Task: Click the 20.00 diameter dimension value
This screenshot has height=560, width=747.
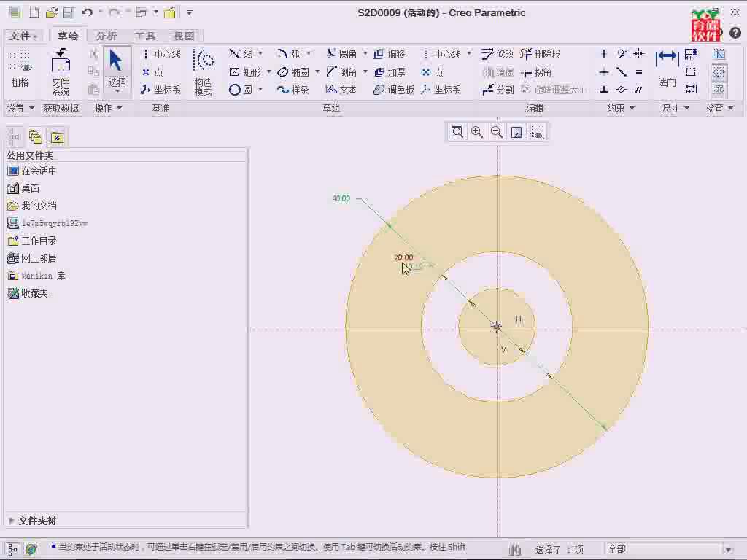Action: (x=403, y=257)
